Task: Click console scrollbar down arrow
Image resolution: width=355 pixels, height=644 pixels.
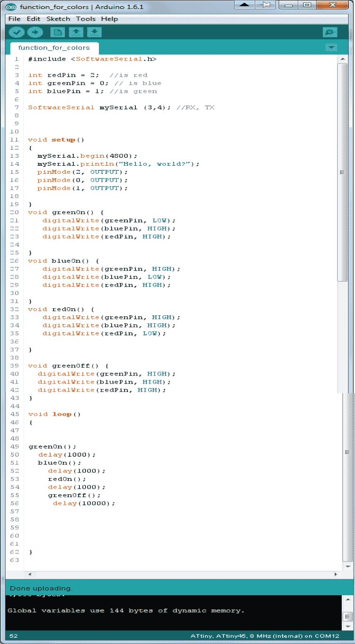Action: pyautogui.click(x=348, y=626)
